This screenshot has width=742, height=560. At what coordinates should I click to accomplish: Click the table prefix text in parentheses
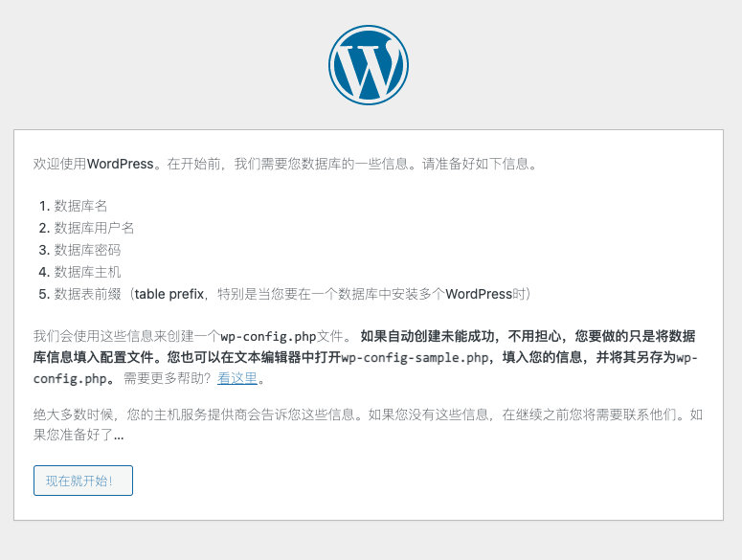click(169, 294)
